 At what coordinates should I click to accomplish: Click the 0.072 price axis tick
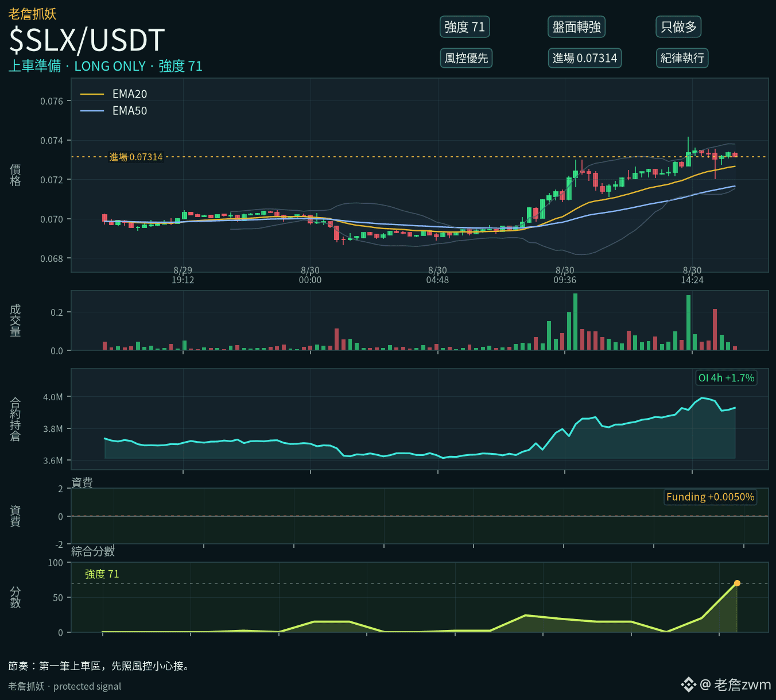click(52, 180)
